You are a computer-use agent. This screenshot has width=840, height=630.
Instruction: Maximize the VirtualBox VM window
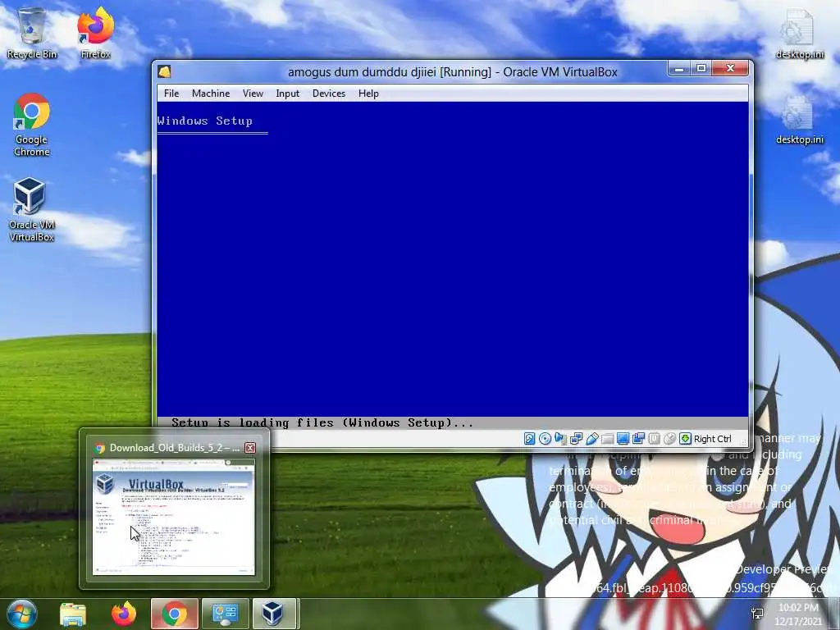tap(701, 69)
